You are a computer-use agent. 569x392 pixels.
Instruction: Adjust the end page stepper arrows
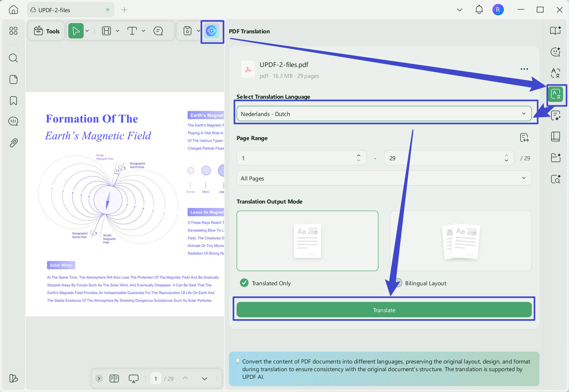pyautogui.click(x=506, y=158)
